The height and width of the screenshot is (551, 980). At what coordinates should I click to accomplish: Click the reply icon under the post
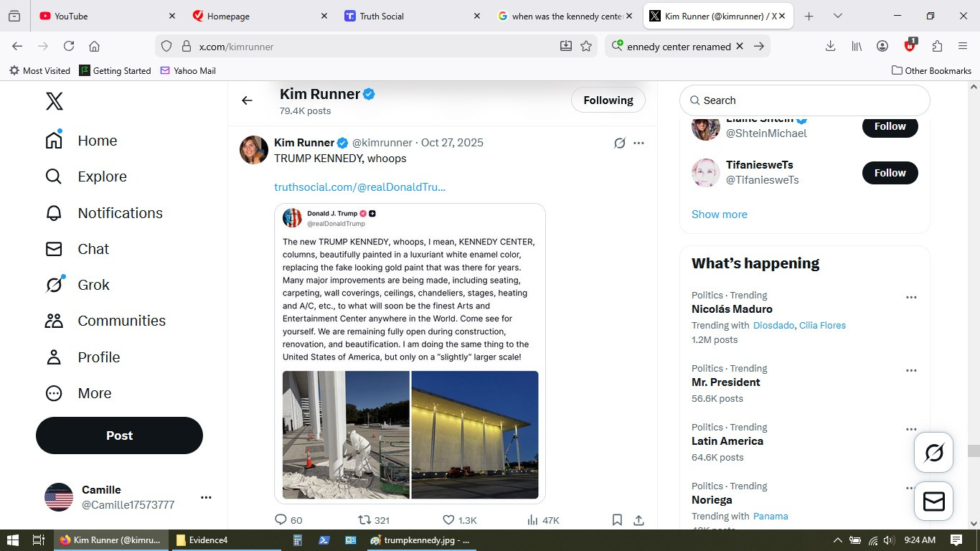pyautogui.click(x=281, y=520)
